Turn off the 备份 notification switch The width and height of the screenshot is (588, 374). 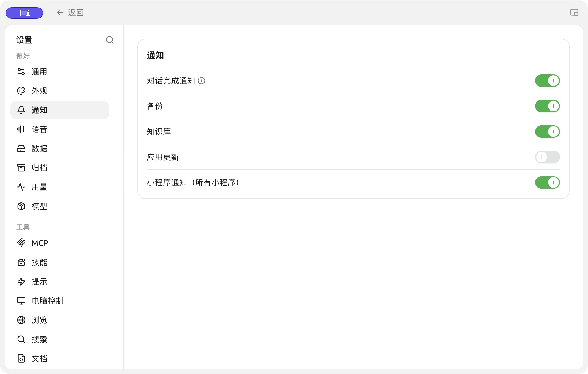click(547, 106)
